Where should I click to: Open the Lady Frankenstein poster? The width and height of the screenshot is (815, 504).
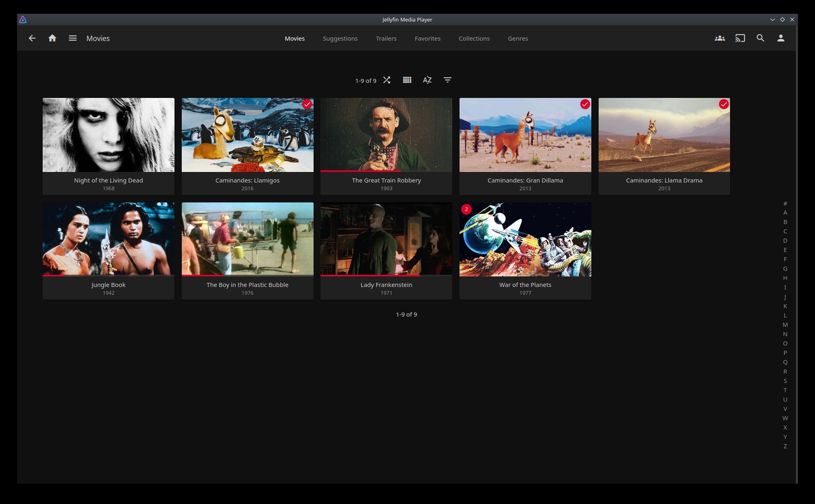tap(386, 239)
